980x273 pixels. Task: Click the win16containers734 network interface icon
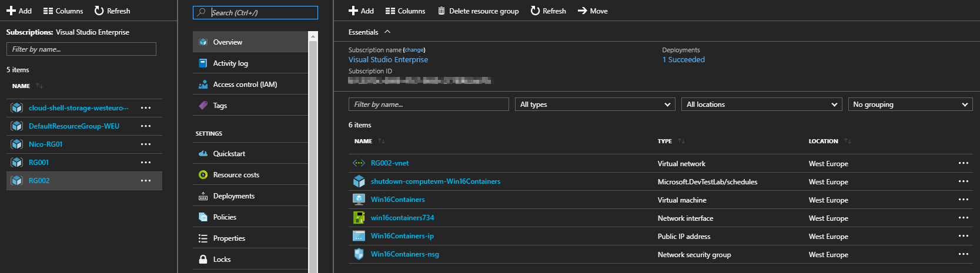click(x=359, y=218)
